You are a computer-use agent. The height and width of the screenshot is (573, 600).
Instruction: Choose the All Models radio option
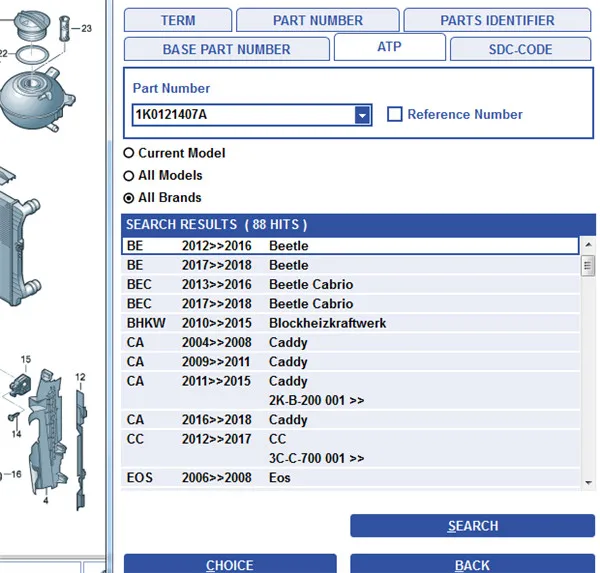coord(129,176)
